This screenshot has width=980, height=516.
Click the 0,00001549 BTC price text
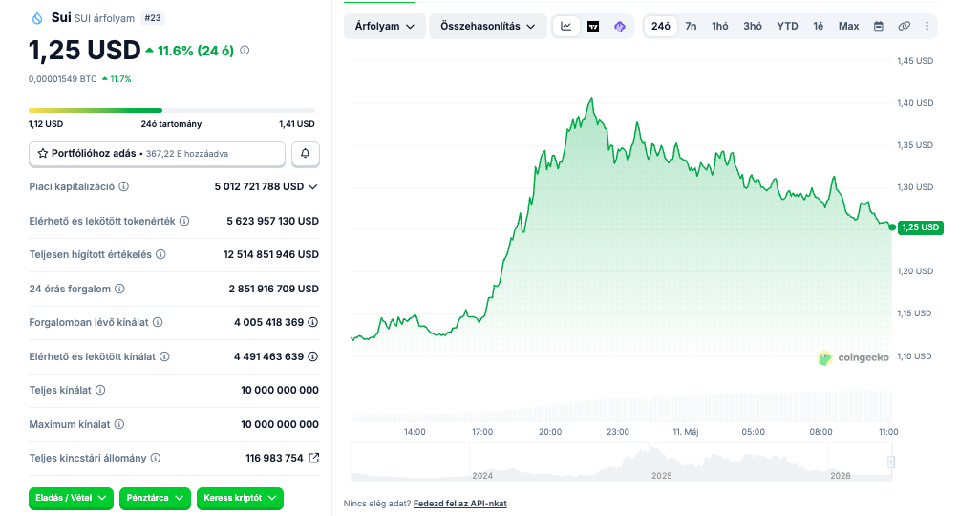pos(62,78)
